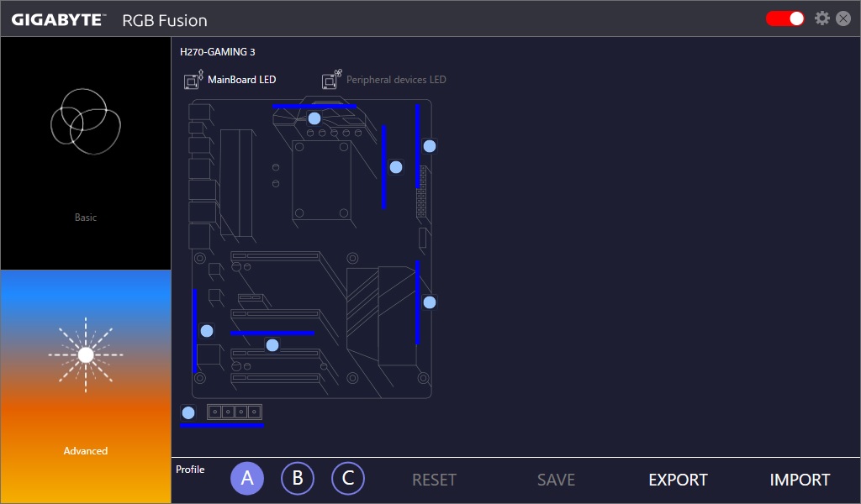
Task: Choose profile B
Action: [x=298, y=479]
